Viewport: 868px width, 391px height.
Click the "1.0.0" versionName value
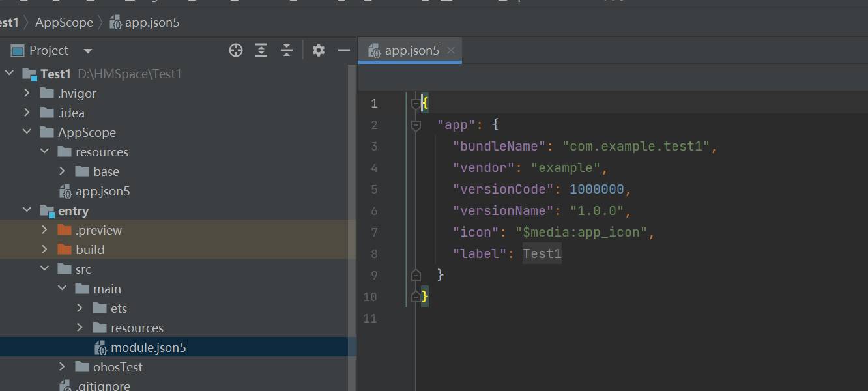point(597,210)
